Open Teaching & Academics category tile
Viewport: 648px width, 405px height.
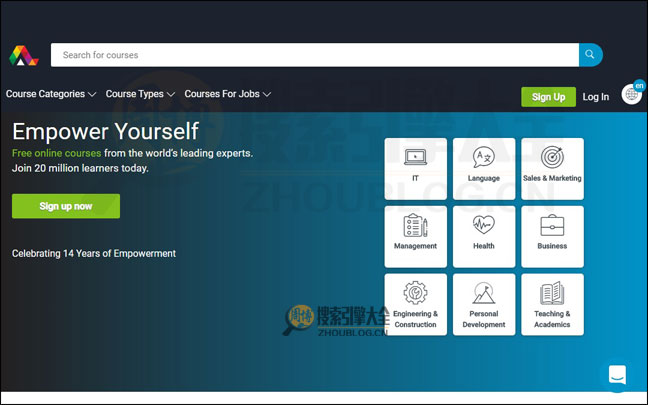coord(552,304)
